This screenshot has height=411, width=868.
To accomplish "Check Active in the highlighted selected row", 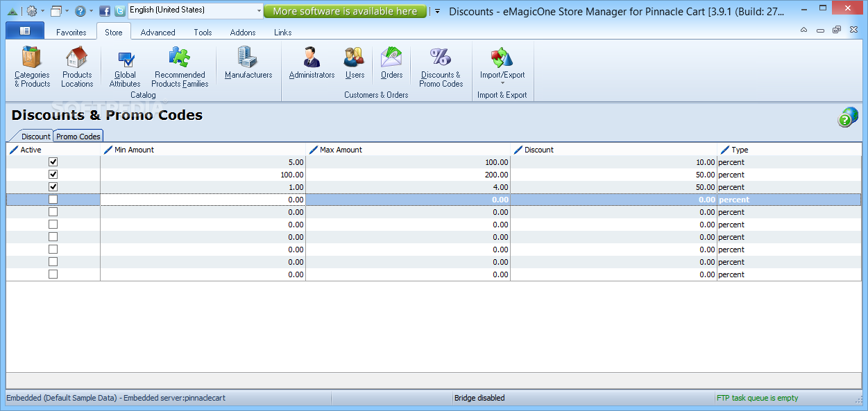I will [x=53, y=199].
